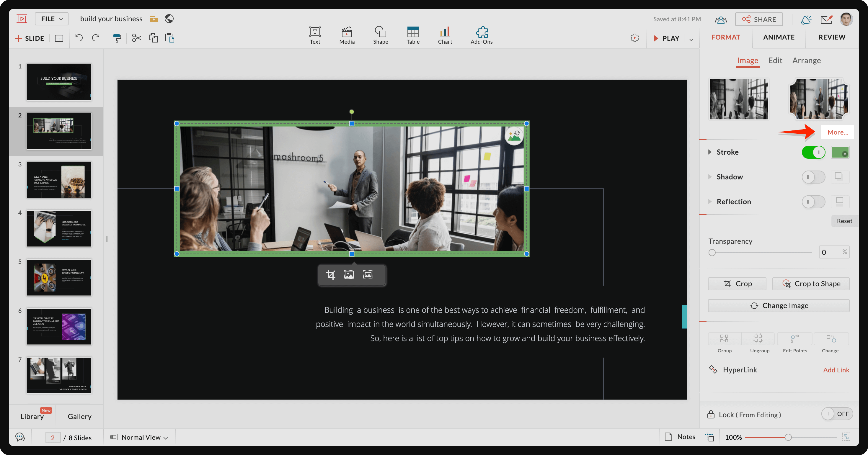Toggle the Reflection enable switch

[x=813, y=201]
